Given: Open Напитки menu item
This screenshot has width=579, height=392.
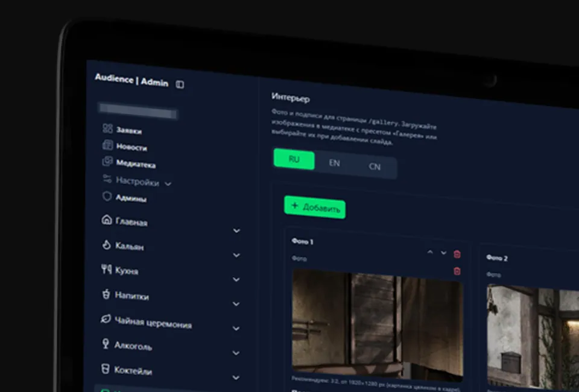Looking at the screenshot, I should (x=132, y=296).
